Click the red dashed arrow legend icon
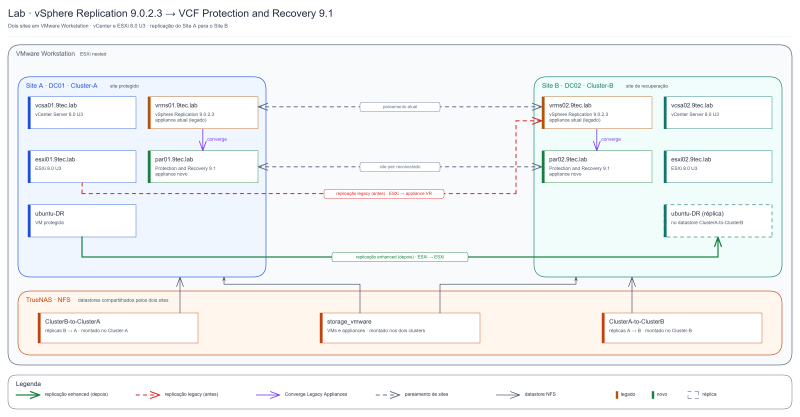The height and width of the screenshot is (417, 800). click(148, 395)
